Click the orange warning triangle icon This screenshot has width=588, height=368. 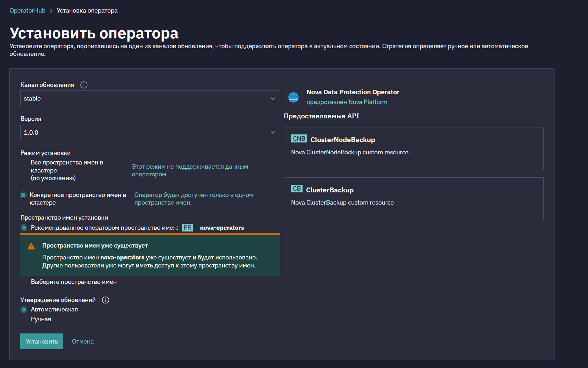pyautogui.click(x=31, y=246)
